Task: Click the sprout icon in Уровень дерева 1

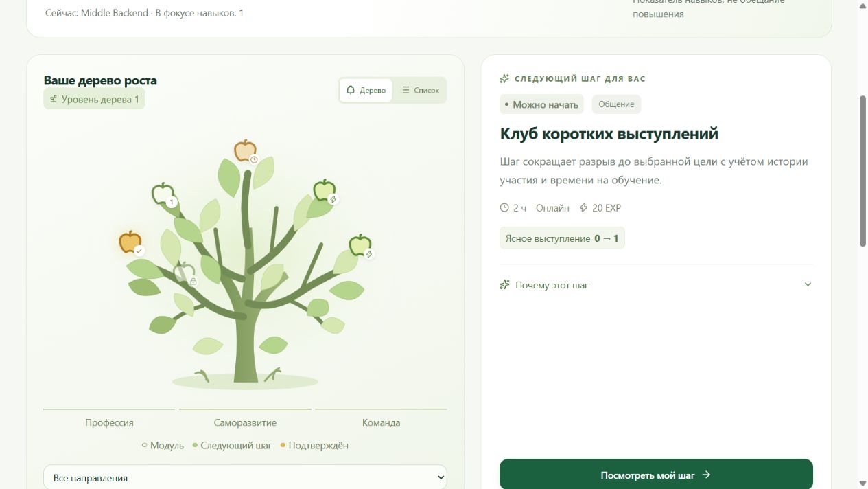Action: 53,99
